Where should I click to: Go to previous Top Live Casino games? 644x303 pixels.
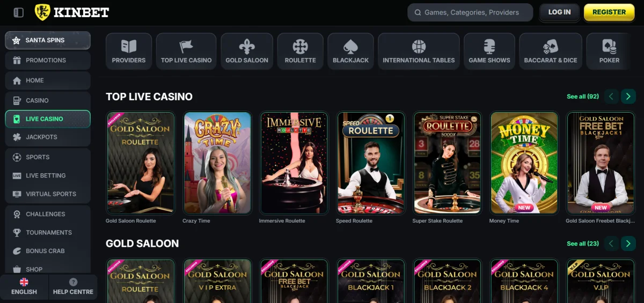click(611, 97)
